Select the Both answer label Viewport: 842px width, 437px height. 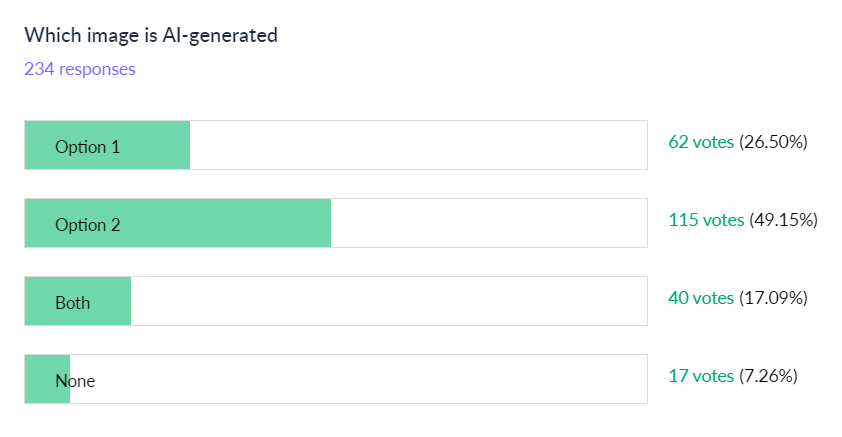coord(72,302)
